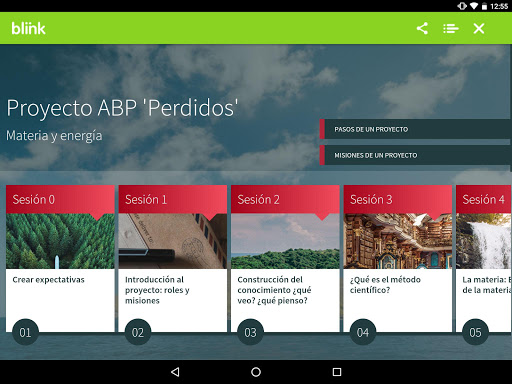
Task: Tap the share icon in header
Action: (422, 28)
